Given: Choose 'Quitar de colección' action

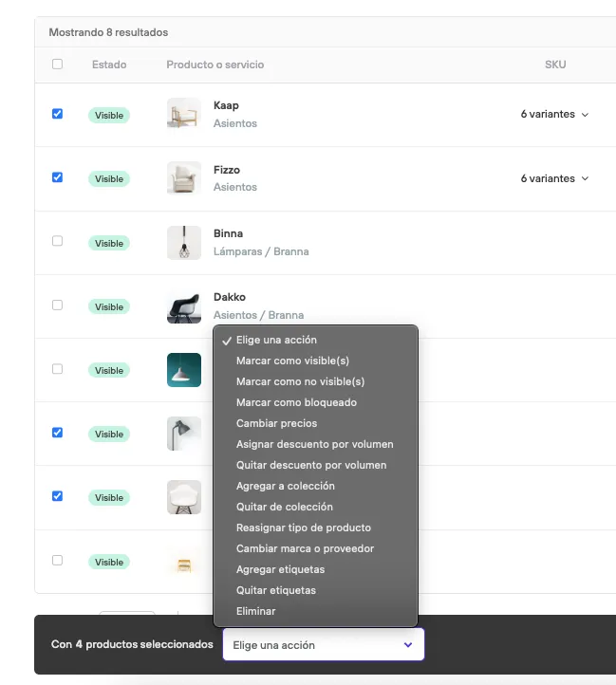Looking at the screenshot, I should pos(315,507).
